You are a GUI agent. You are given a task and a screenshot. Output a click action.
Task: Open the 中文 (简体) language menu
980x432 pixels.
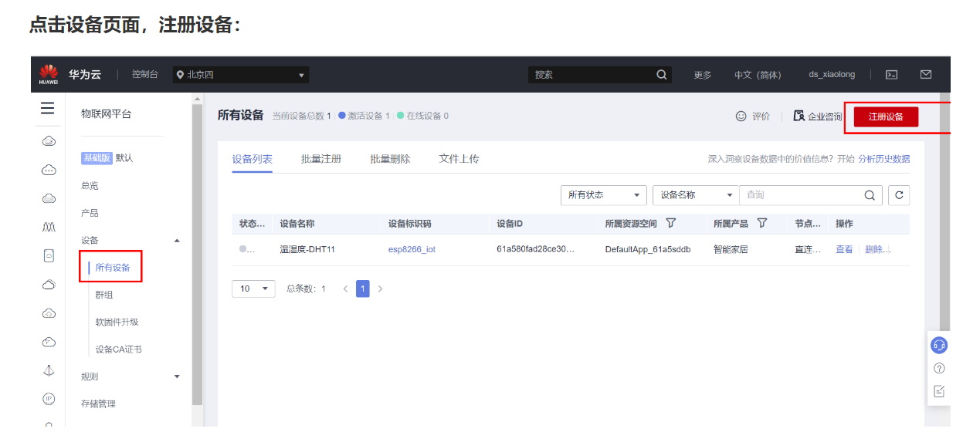click(x=758, y=75)
